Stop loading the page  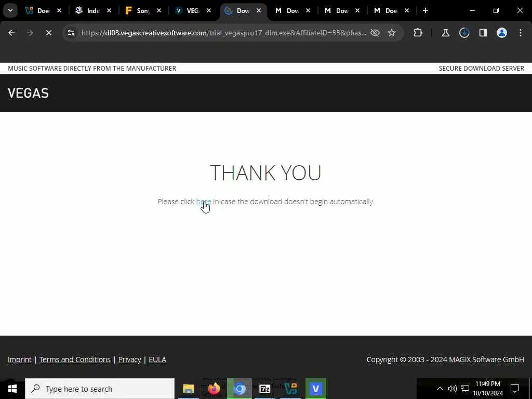point(48,33)
